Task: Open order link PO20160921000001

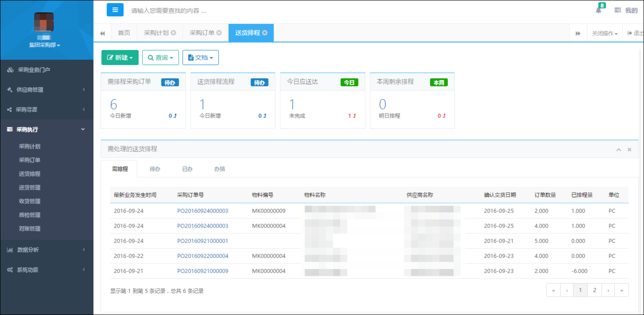Action: pos(203,241)
